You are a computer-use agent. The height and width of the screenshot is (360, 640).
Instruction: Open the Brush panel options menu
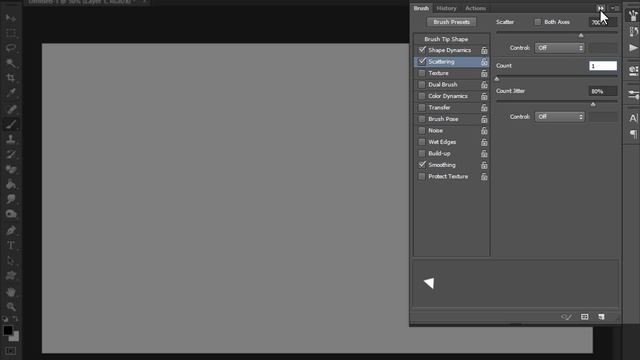(615, 8)
